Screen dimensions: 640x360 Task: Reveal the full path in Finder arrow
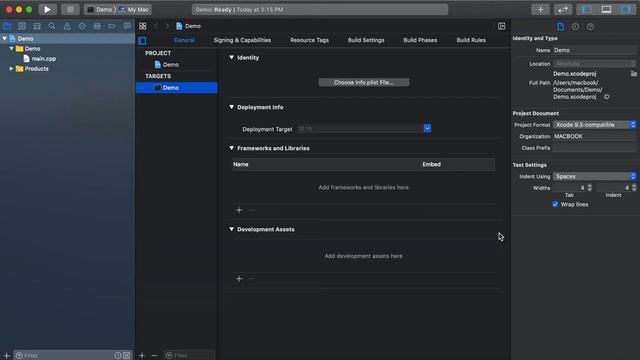[607, 97]
